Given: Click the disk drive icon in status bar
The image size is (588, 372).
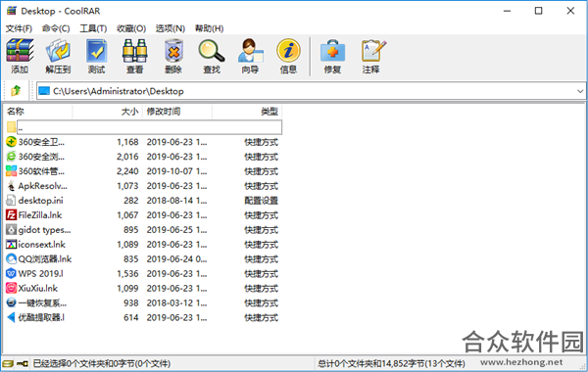Looking at the screenshot, I should click(x=8, y=363).
